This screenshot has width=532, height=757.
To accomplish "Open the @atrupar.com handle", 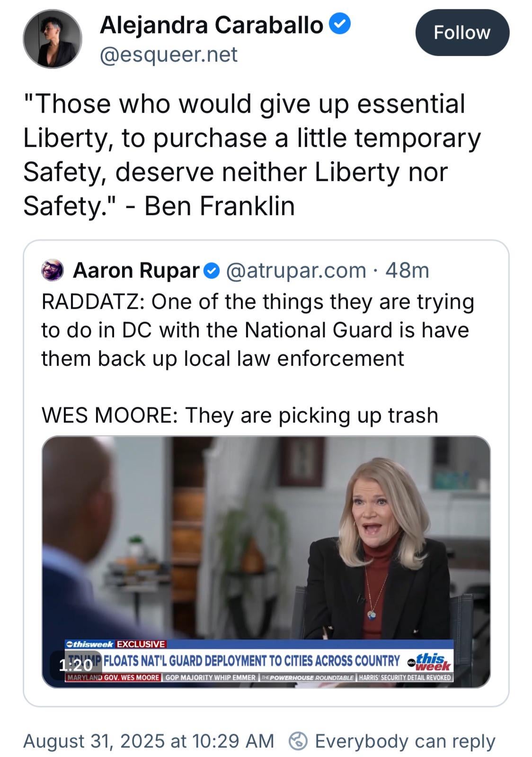I will coord(296,270).
